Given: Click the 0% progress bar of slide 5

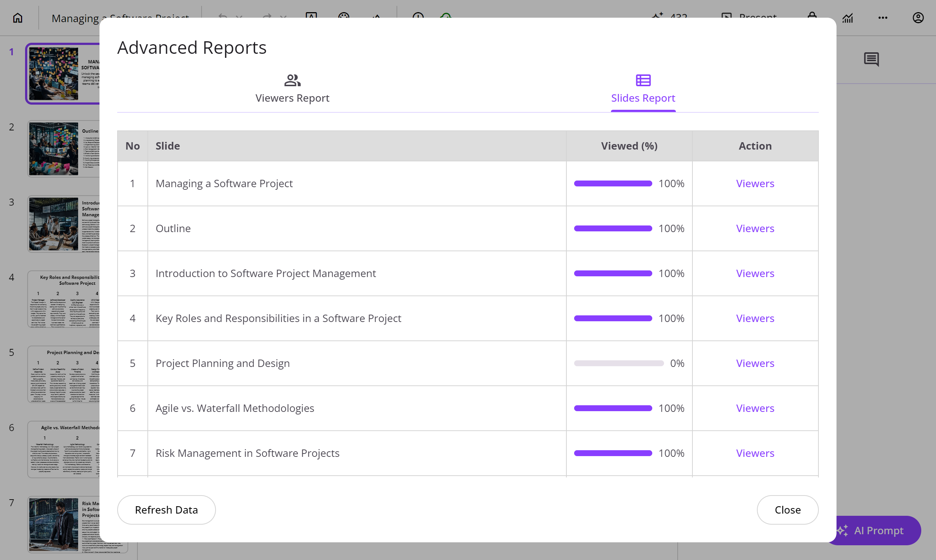Looking at the screenshot, I should click(x=619, y=363).
